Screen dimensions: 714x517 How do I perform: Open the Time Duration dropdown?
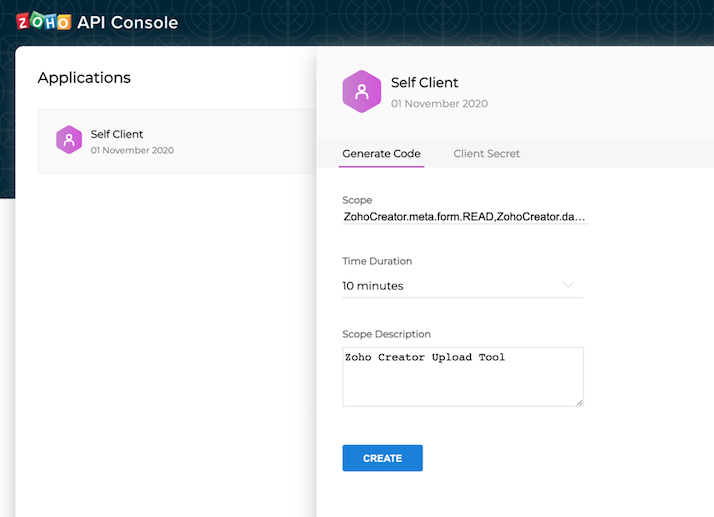click(463, 286)
